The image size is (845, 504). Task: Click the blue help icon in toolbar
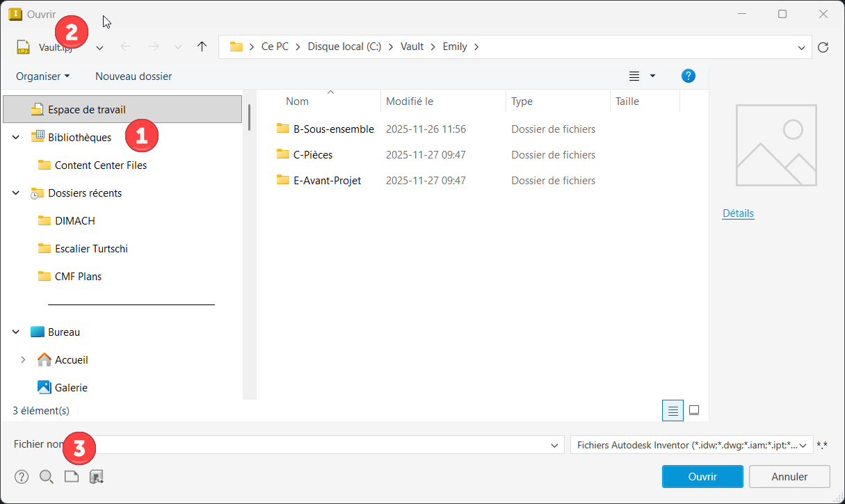click(x=689, y=76)
